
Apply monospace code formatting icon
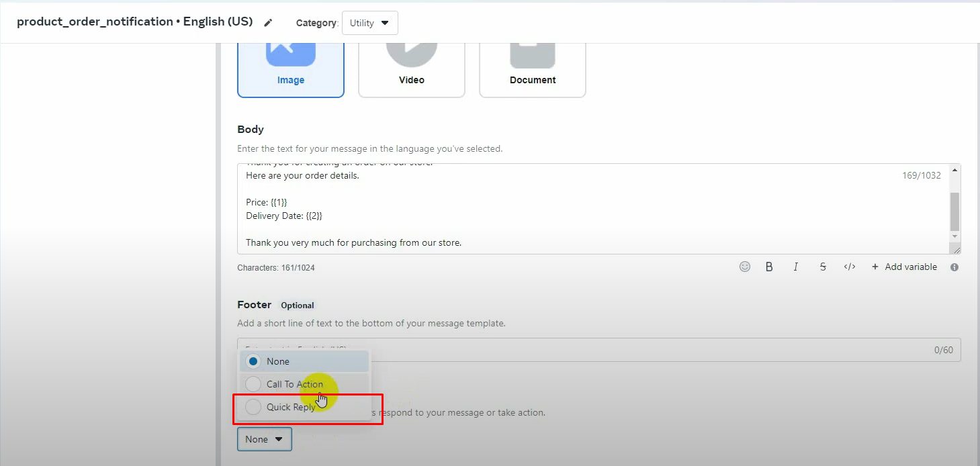pos(850,267)
